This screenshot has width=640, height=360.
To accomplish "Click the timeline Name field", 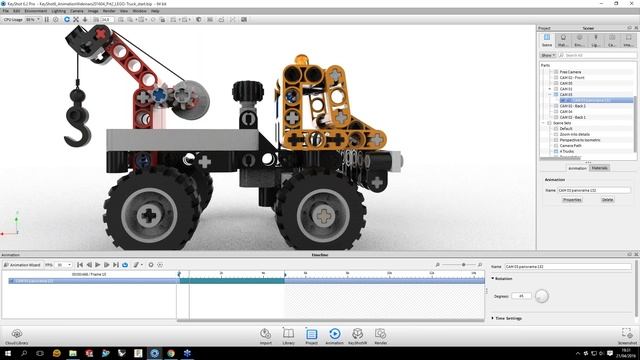I will [568, 267].
